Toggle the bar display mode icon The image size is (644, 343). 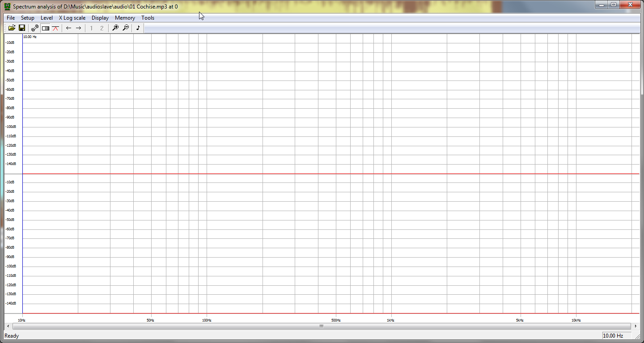tap(46, 28)
